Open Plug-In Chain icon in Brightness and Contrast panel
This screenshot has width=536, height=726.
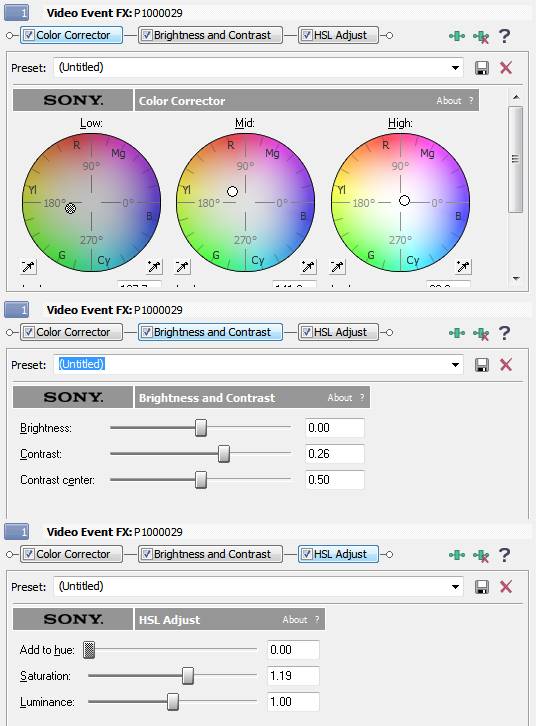point(457,333)
